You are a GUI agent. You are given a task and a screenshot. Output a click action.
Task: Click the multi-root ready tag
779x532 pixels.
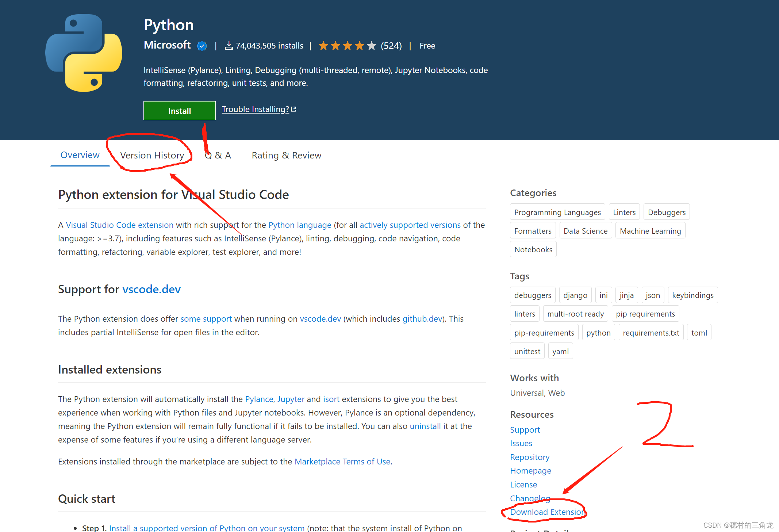click(x=576, y=314)
